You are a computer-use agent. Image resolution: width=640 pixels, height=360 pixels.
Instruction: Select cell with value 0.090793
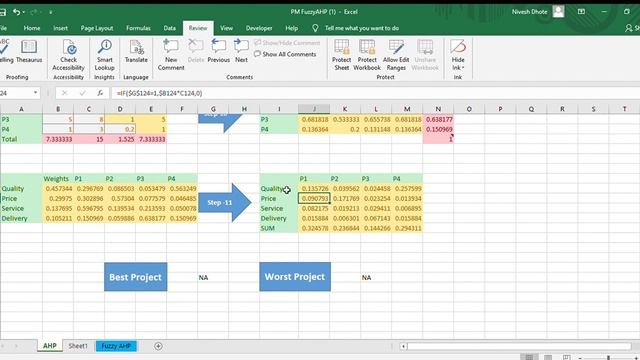pyautogui.click(x=314, y=198)
